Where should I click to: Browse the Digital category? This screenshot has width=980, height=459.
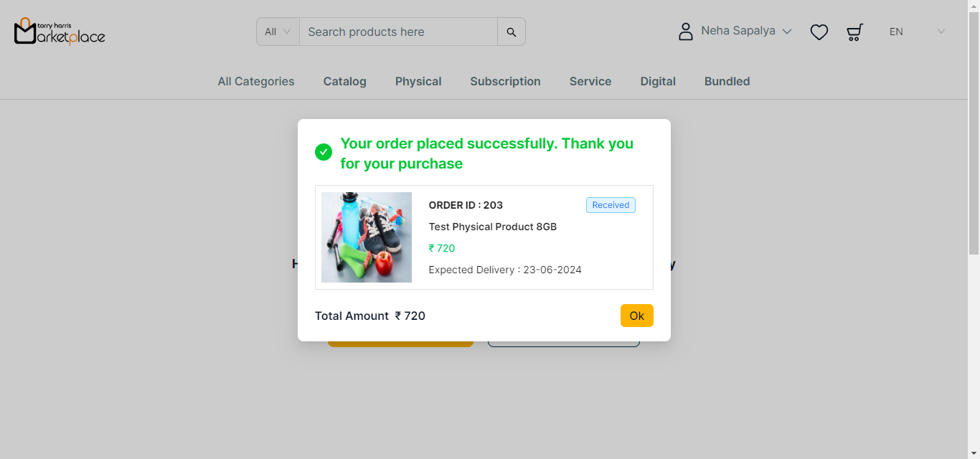(658, 82)
